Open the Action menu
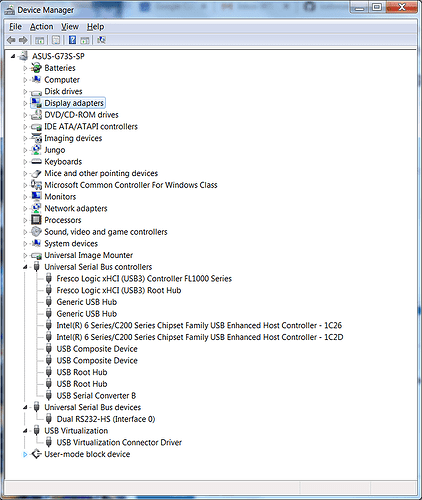 click(x=41, y=27)
